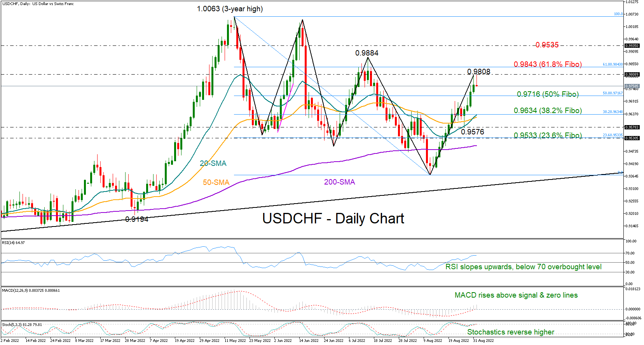This screenshot has width=644, height=345.
Task: Click the USDCHF Daily chart header label
Action: pyautogui.click(x=38, y=3)
